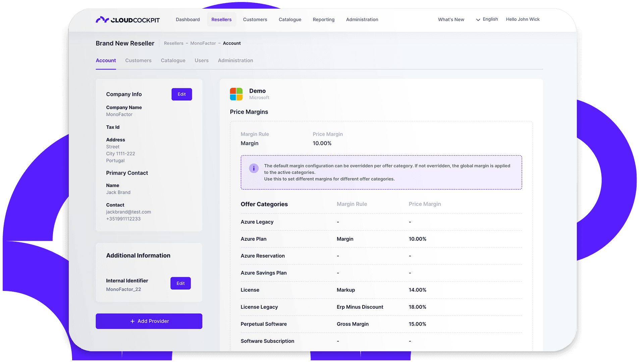Click the MonoFactor breadcrumb link
Image resolution: width=644 pixels, height=362 pixels.
pyautogui.click(x=203, y=43)
